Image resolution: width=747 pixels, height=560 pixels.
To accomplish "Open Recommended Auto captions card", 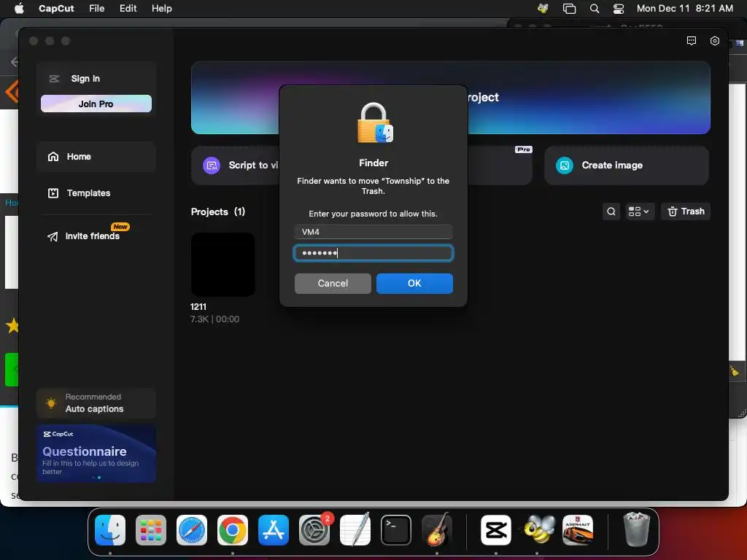I will click(96, 403).
